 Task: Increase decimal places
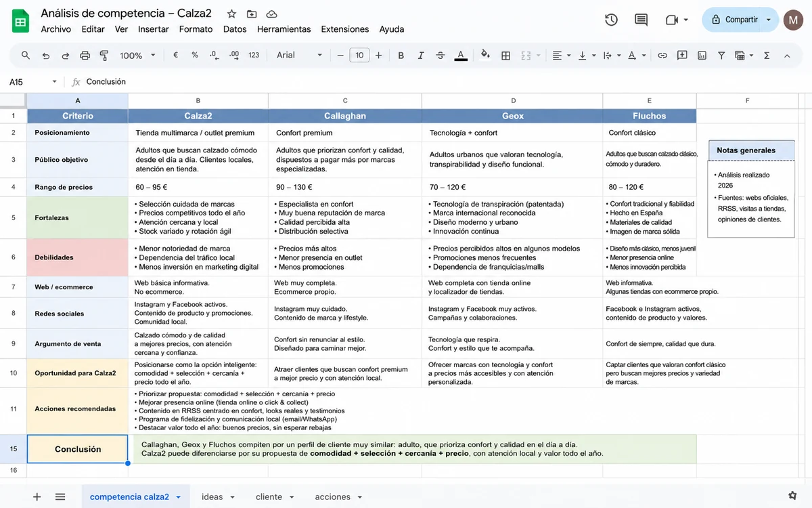(234, 56)
